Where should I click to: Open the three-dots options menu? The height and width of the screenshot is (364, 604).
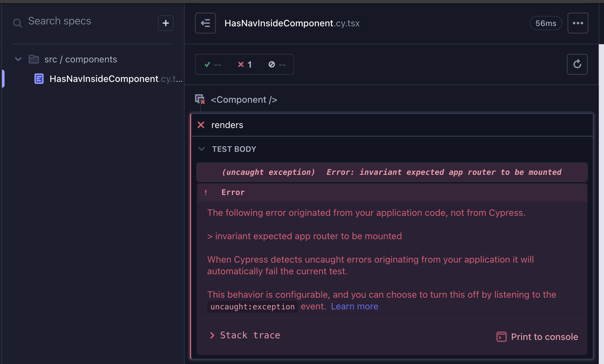[578, 23]
